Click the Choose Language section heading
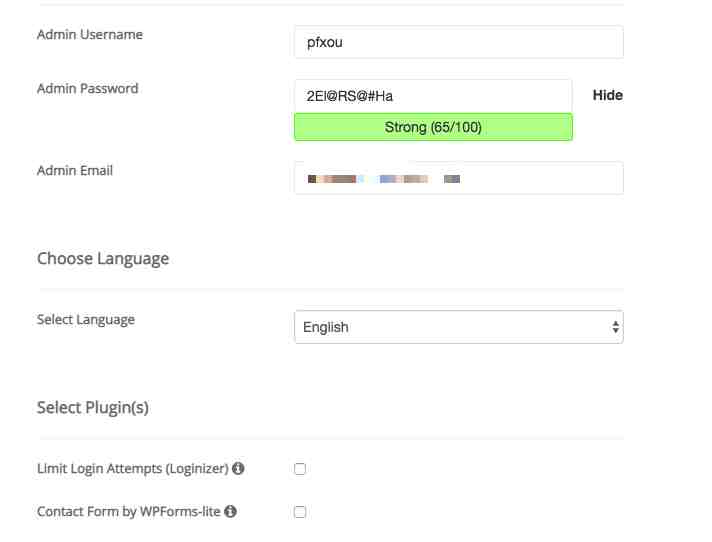This screenshot has width=712, height=542. click(x=103, y=259)
